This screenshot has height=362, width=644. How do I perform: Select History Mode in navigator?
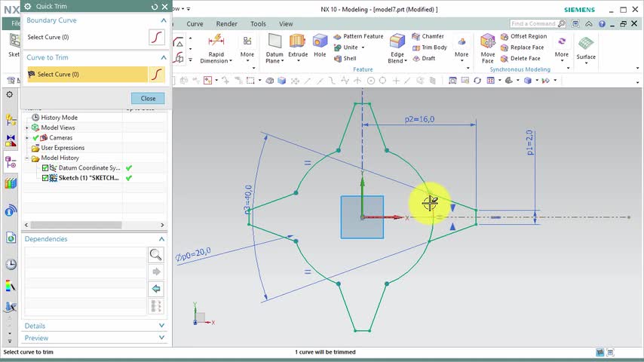point(59,118)
